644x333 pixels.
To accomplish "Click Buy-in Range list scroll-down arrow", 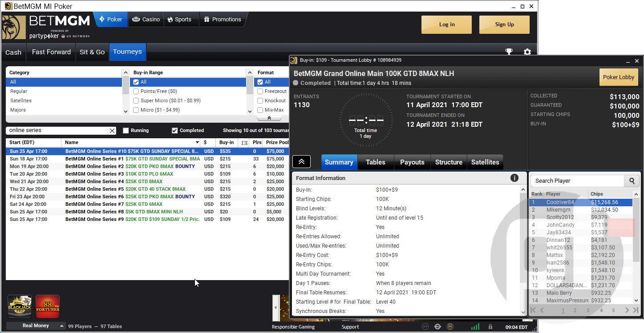I will pos(250,111).
